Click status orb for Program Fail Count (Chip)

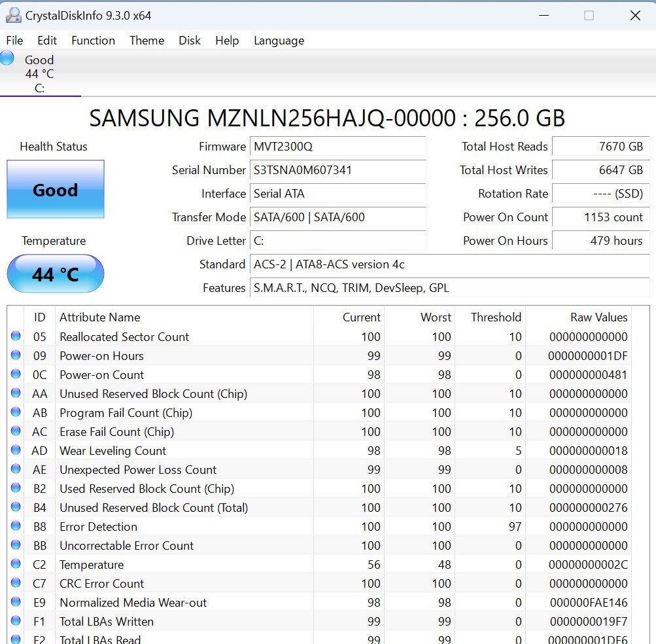[16, 412]
